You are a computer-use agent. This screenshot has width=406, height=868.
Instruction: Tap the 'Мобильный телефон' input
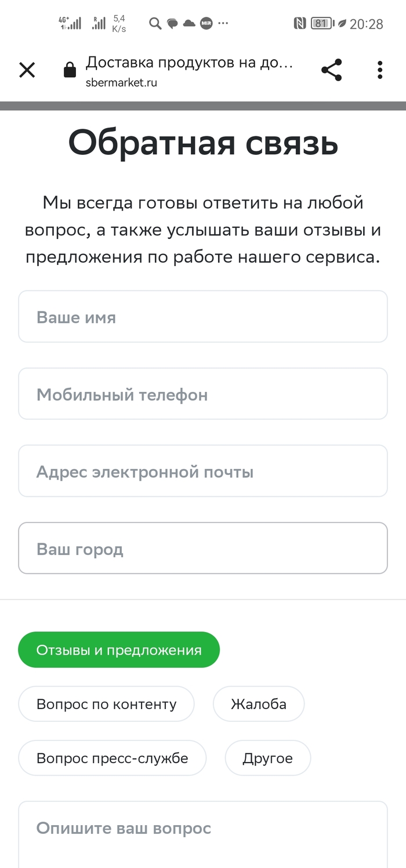point(202,394)
